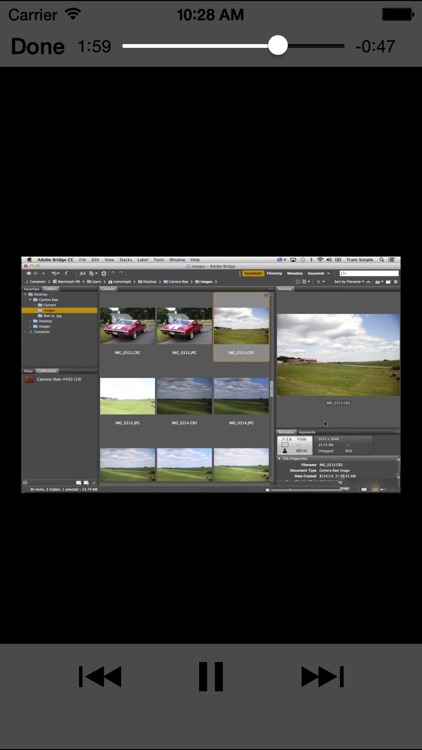422x750 pixels.
Task: Switch to the Metadata workspace
Action: [x=295, y=274]
